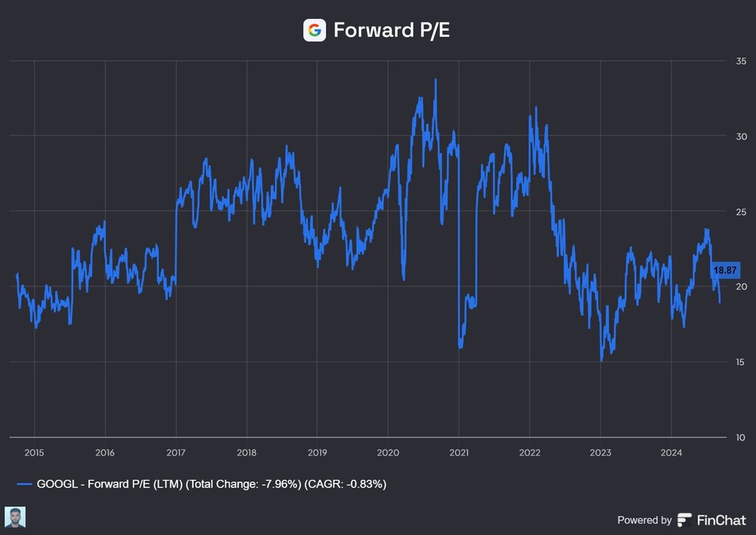Open the FinChat link text
The height and width of the screenshot is (535, 756).
click(721, 520)
